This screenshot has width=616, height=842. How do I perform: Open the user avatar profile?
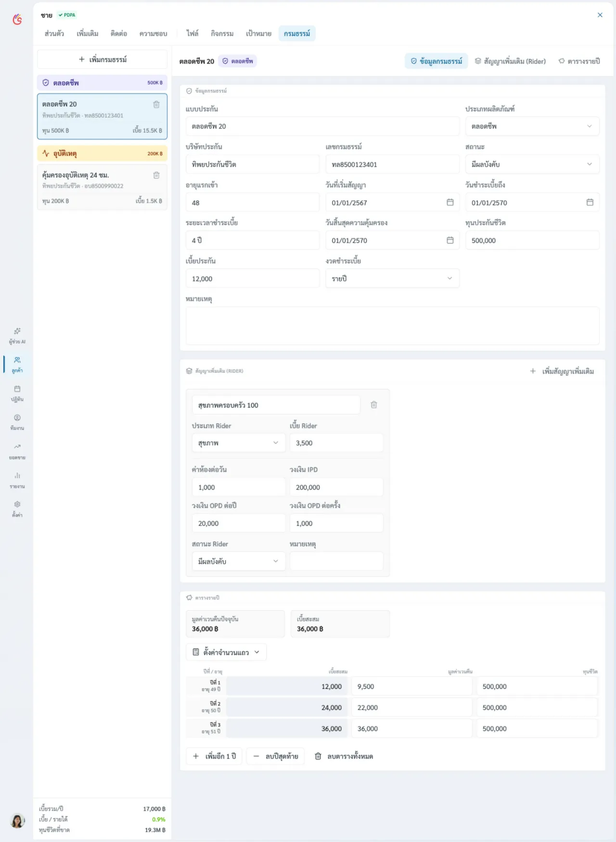click(17, 820)
